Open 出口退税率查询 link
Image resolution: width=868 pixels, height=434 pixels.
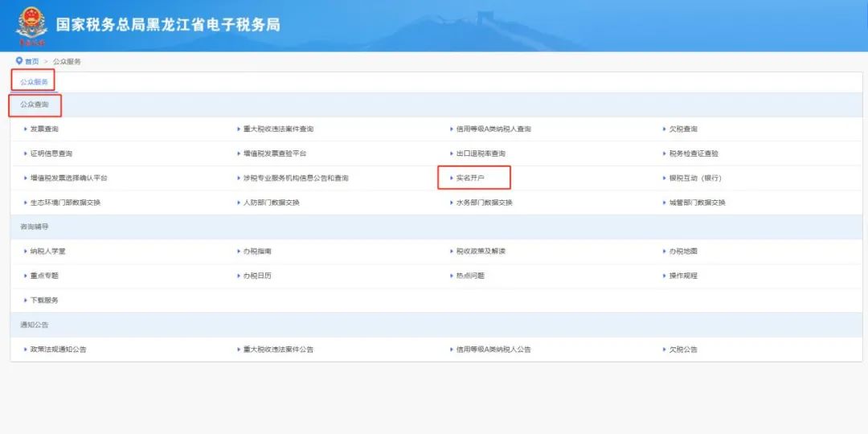click(481, 154)
